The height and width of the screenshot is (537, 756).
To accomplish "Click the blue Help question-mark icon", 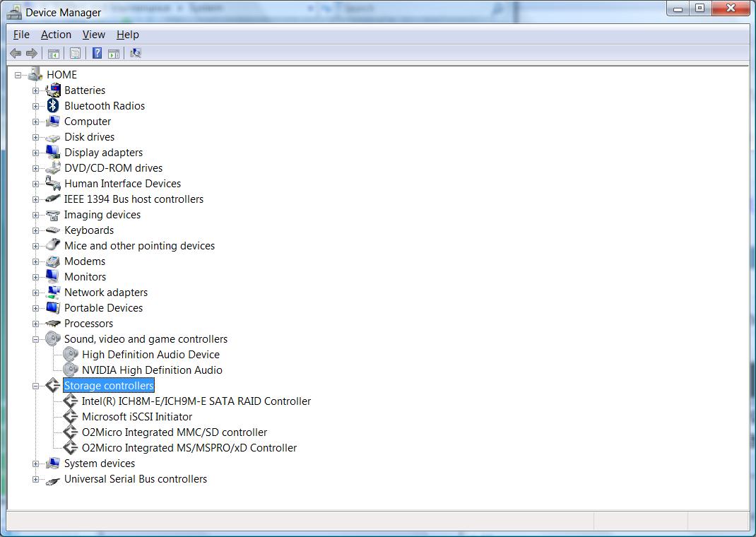I will (97, 53).
